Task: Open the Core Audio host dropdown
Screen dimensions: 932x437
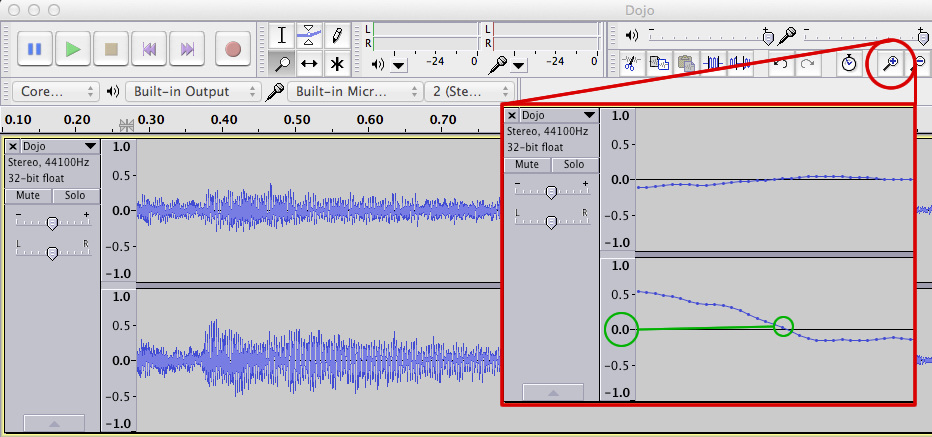Action: click(56, 92)
